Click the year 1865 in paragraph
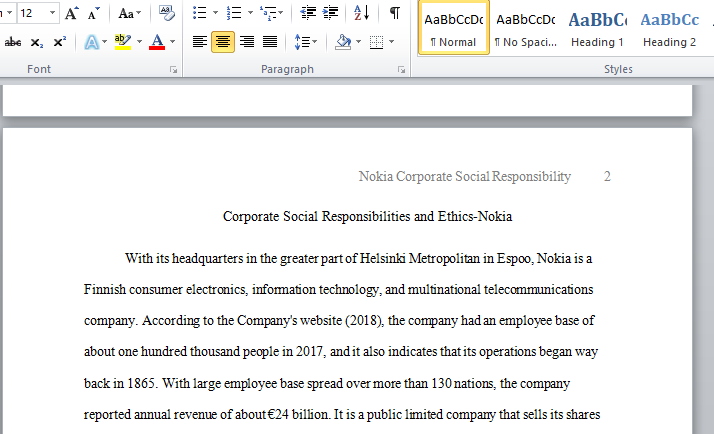 pyautogui.click(x=142, y=383)
